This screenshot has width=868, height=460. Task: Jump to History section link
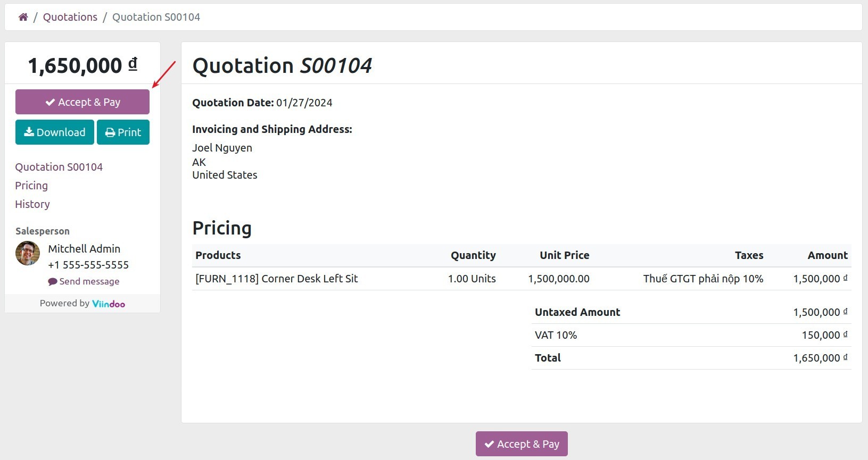pos(32,204)
